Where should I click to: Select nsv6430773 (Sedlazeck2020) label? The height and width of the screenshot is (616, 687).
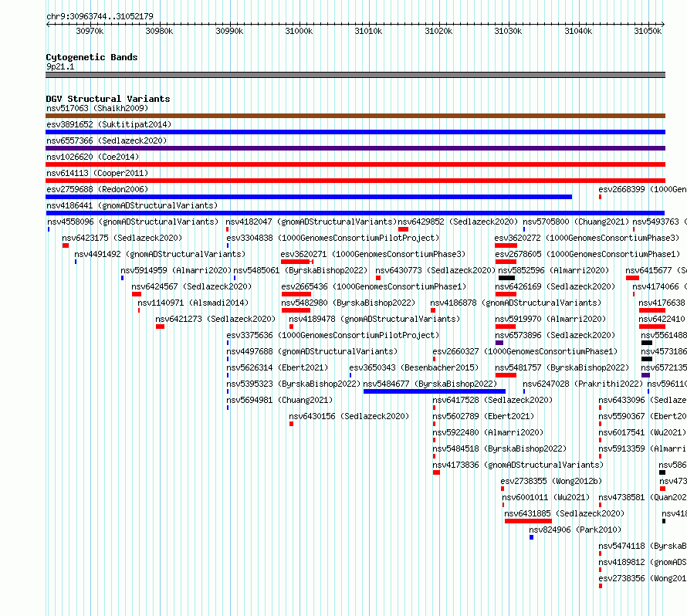[435, 270]
